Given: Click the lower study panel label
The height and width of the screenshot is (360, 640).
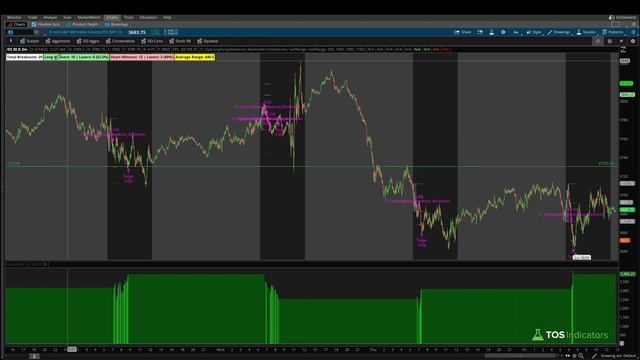Looking at the screenshot, I should 27,264.
